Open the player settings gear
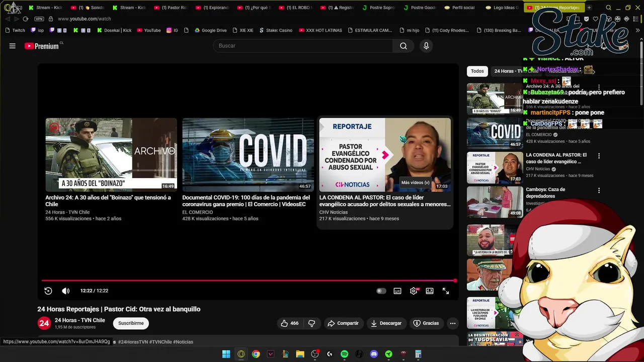 [414, 291]
